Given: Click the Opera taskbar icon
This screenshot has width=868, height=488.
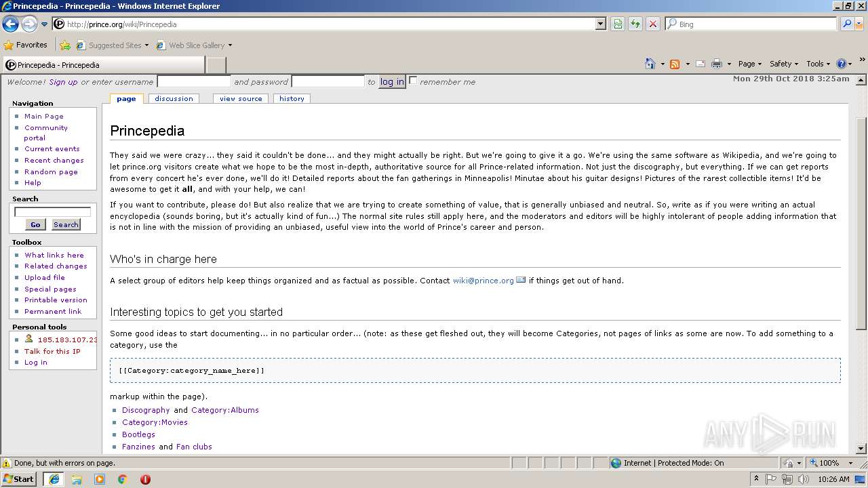Looking at the screenshot, I should (145, 479).
